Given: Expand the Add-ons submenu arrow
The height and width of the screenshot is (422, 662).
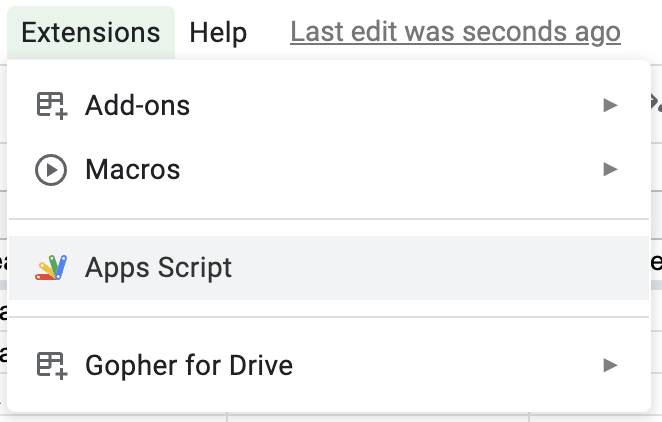Looking at the screenshot, I should point(610,105).
